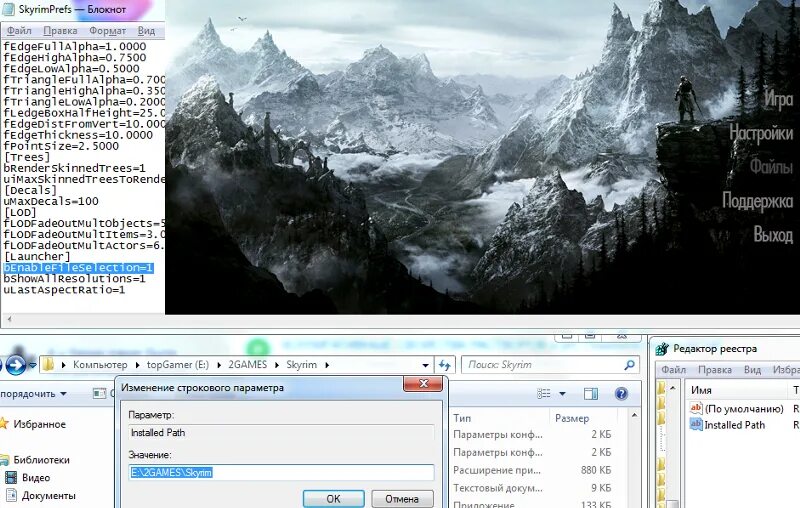Click the Notepad horizontal scrollbar left arrow

(x=9, y=319)
